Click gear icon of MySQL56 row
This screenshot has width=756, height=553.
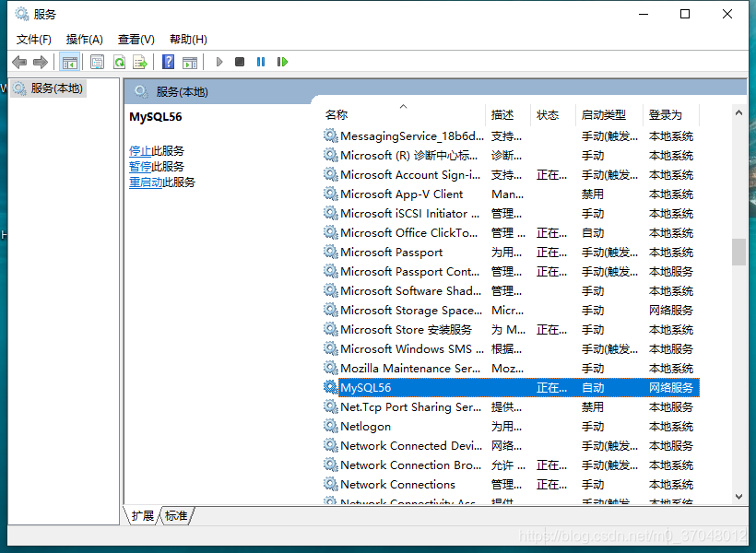[x=330, y=387]
